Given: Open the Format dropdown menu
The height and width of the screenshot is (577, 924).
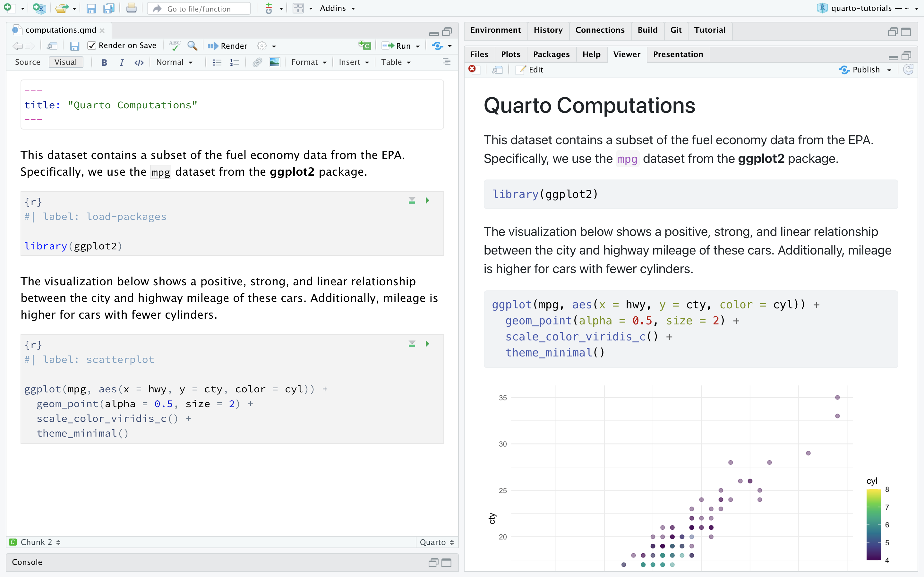Looking at the screenshot, I should [x=308, y=63].
